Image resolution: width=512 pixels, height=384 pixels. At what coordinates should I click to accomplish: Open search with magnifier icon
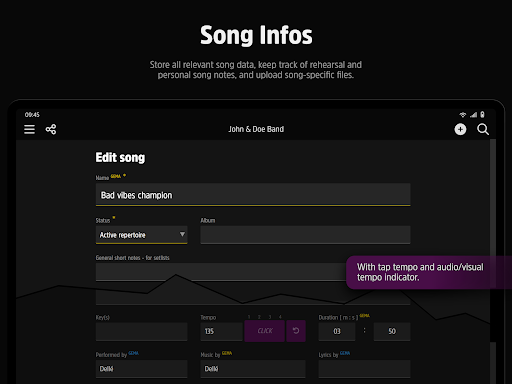tap(483, 129)
